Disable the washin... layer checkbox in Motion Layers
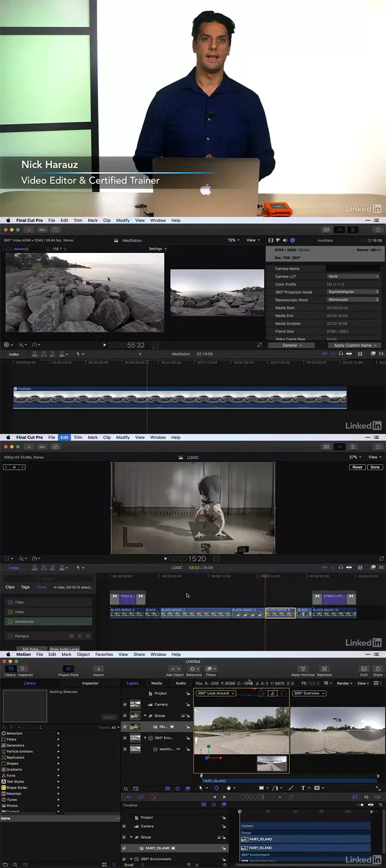The image size is (386, 868). (x=125, y=749)
